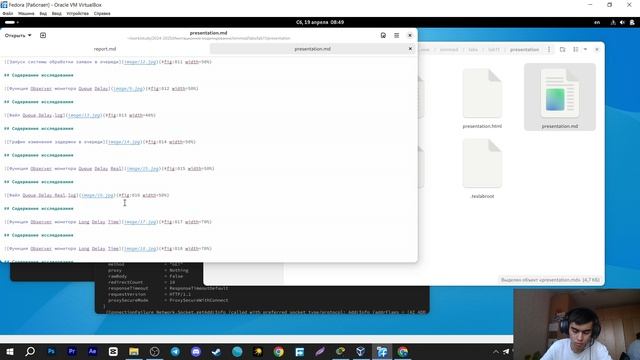The height and width of the screenshot is (360, 640).
Task: Click the '#fig:013 width=40%' line text
Action: 130,116
